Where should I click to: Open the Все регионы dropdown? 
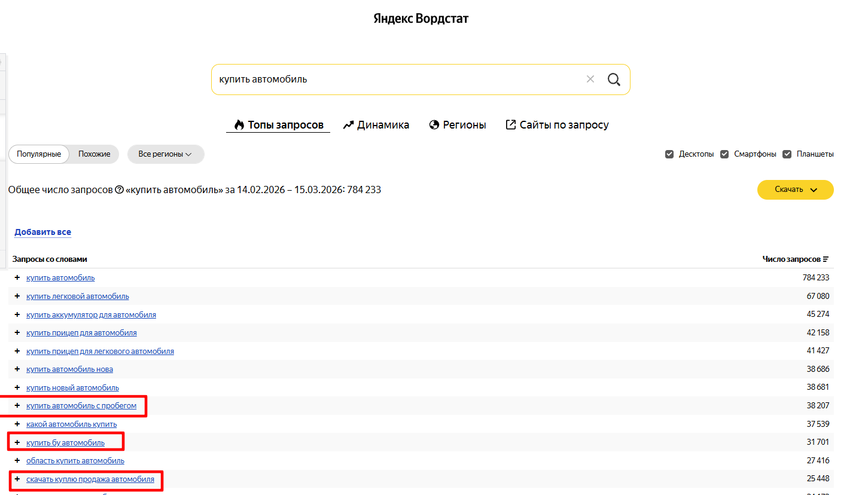tap(166, 154)
